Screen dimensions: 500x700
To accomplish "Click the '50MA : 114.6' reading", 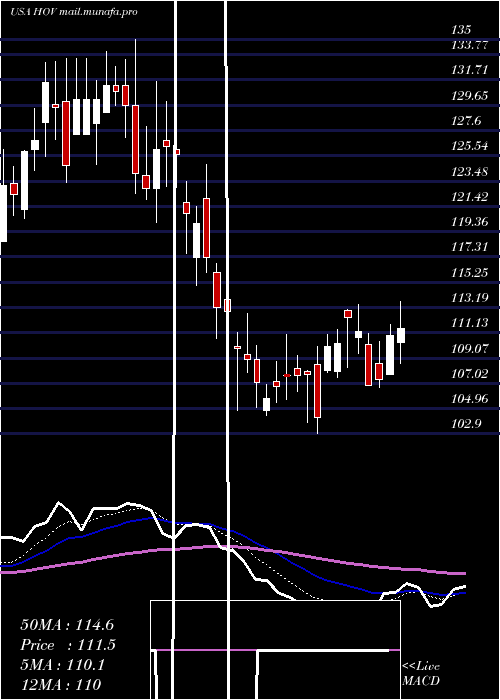I will click(x=67, y=625).
